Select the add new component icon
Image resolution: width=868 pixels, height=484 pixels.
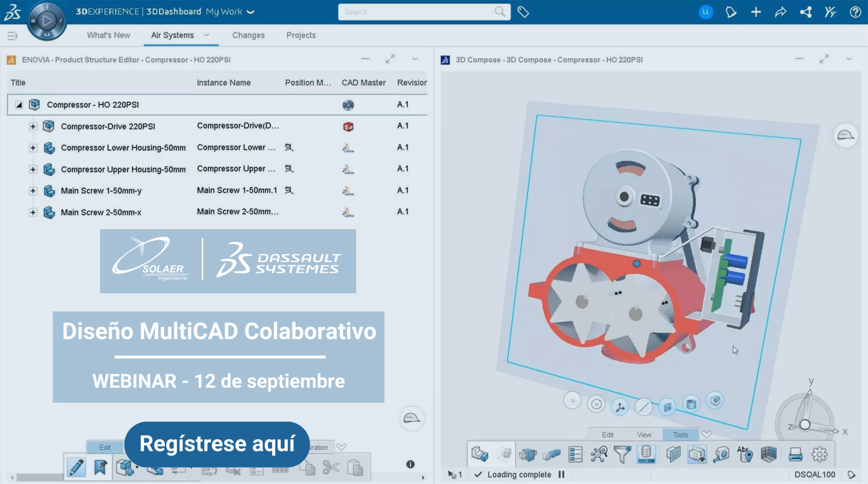(125, 467)
